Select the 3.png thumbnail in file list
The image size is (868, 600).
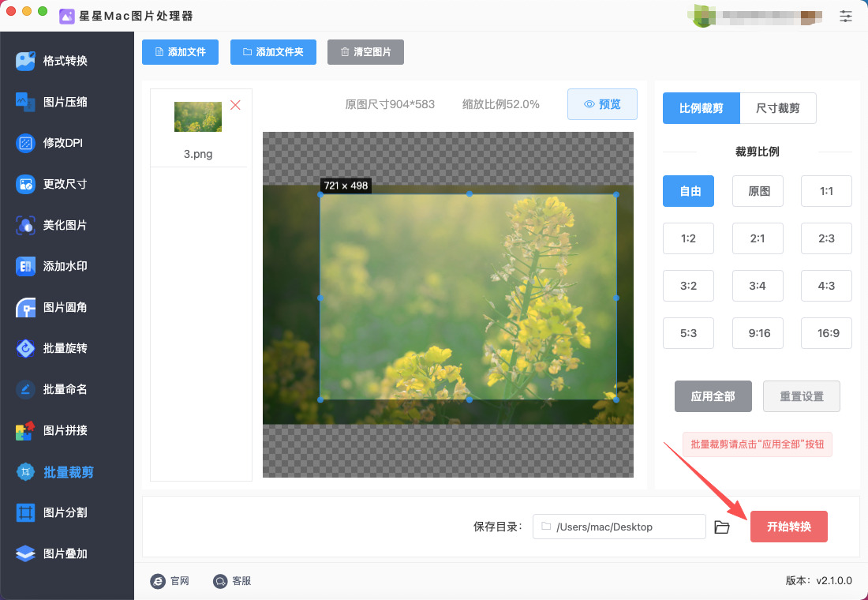[197, 116]
